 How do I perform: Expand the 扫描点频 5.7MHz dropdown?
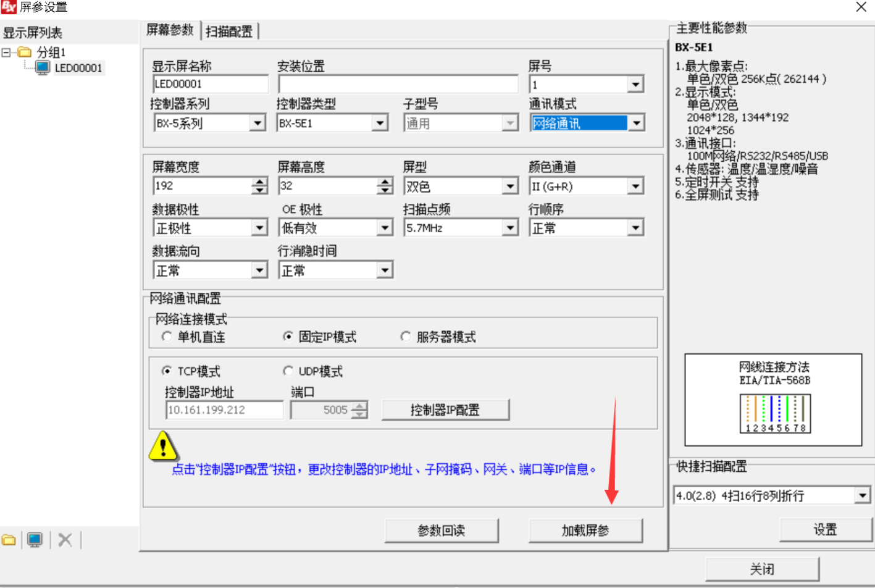coord(509,228)
